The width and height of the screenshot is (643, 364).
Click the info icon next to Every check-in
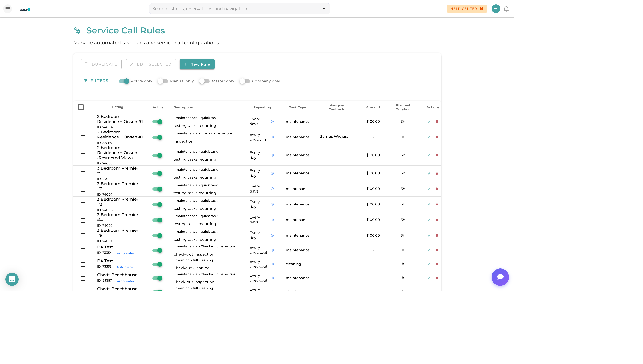click(x=272, y=137)
